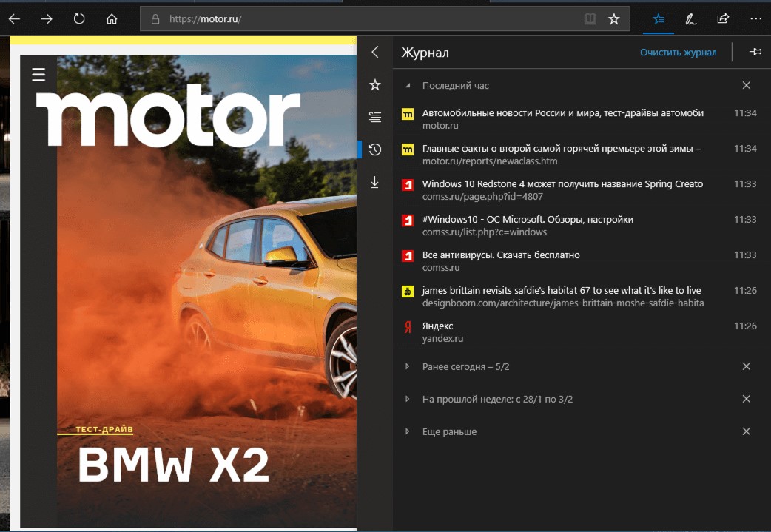The image size is (771, 532).
Task: Delete the 'Ранее сегодня – 5/2' group
Action: [747, 366]
